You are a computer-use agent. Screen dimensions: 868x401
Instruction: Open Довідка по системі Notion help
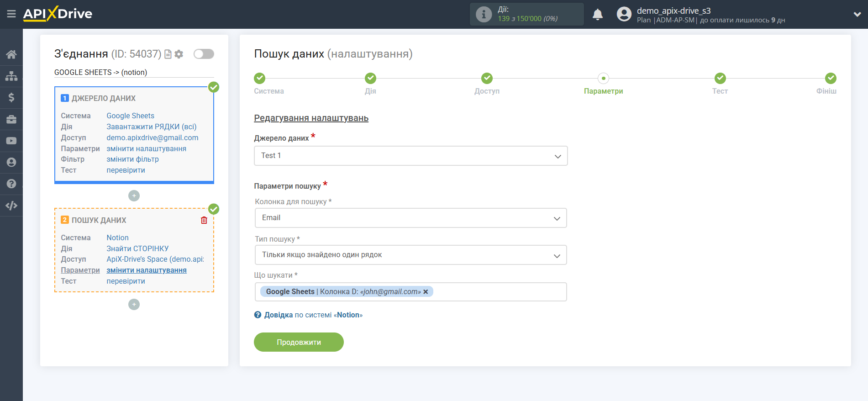click(x=309, y=315)
